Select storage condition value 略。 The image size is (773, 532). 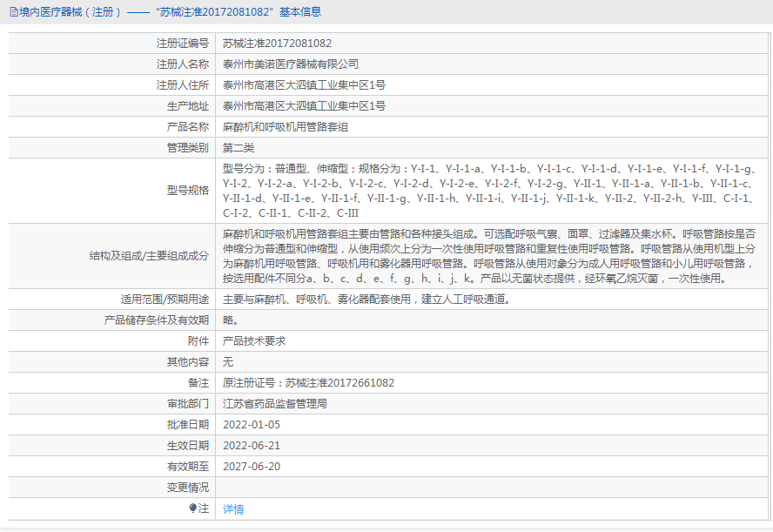pos(230,320)
